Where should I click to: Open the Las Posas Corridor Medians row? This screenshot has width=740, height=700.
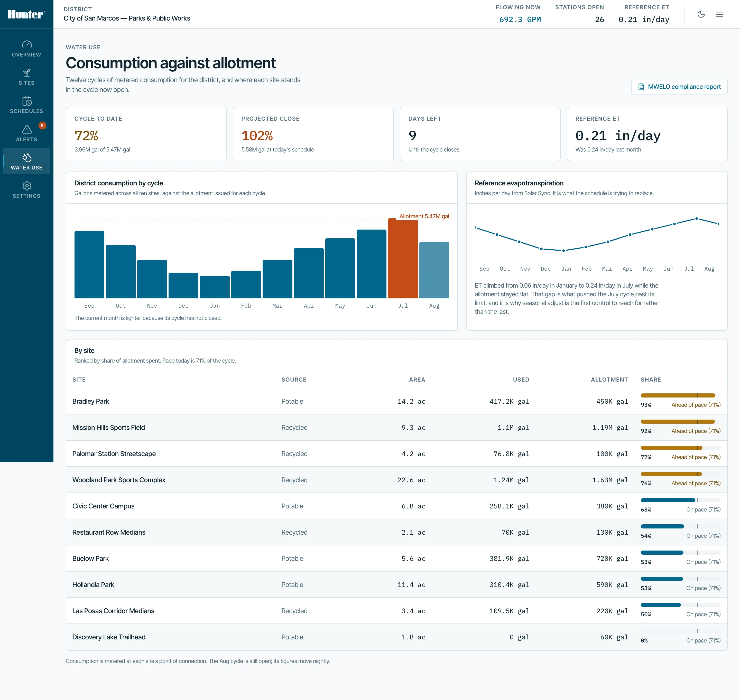[x=396, y=611]
